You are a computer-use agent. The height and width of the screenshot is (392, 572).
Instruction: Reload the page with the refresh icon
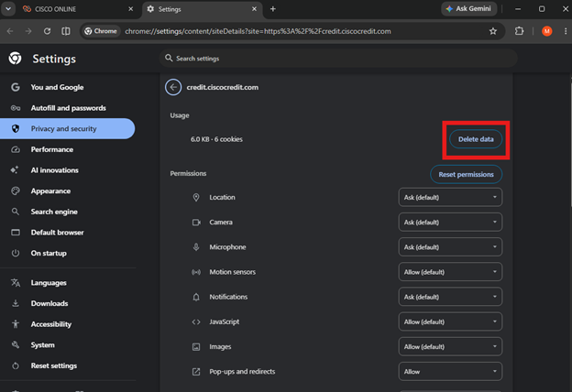pos(47,31)
